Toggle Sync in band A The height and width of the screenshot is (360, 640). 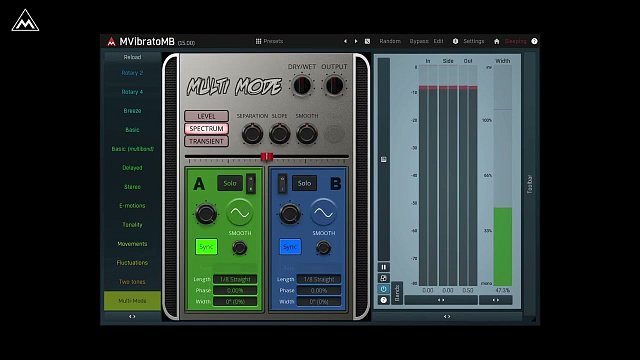206,247
